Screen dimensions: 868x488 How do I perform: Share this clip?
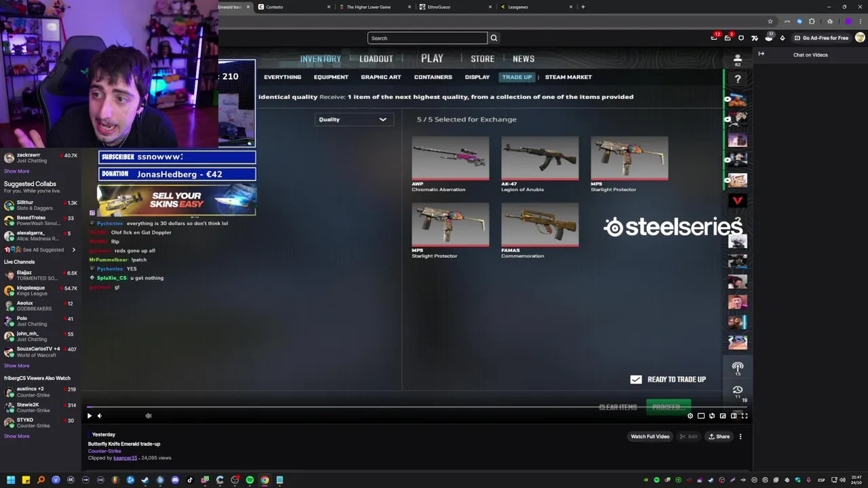719,436
